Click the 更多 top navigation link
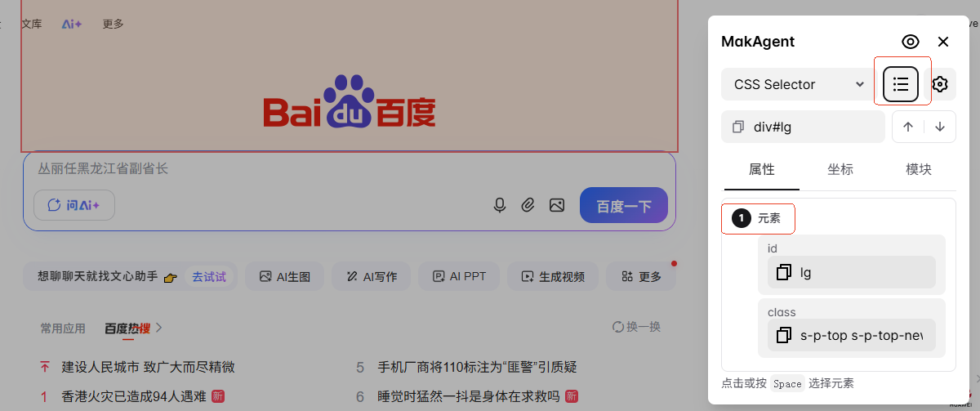Viewport: 980px width, 411px height. coord(114,25)
